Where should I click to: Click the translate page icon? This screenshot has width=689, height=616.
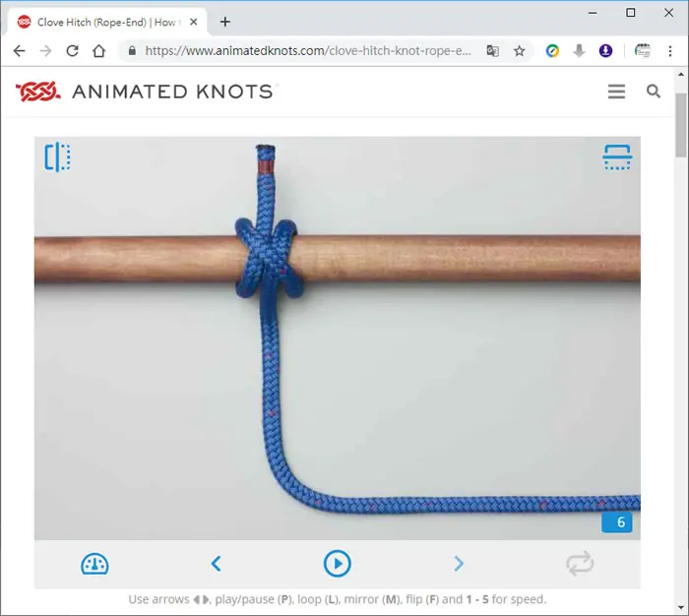(x=492, y=51)
